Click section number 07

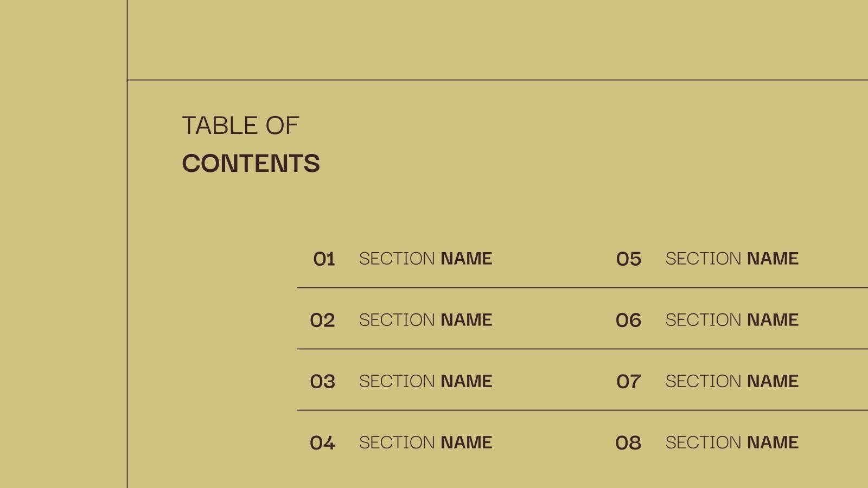pos(629,382)
